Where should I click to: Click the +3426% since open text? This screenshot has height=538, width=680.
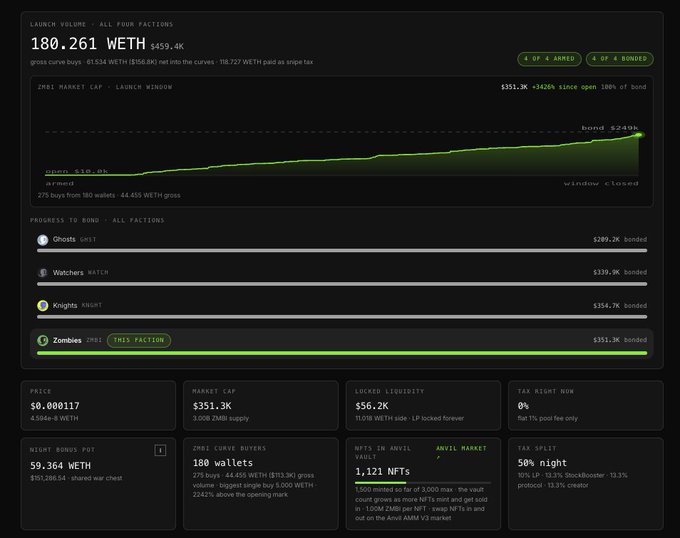(564, 87)
